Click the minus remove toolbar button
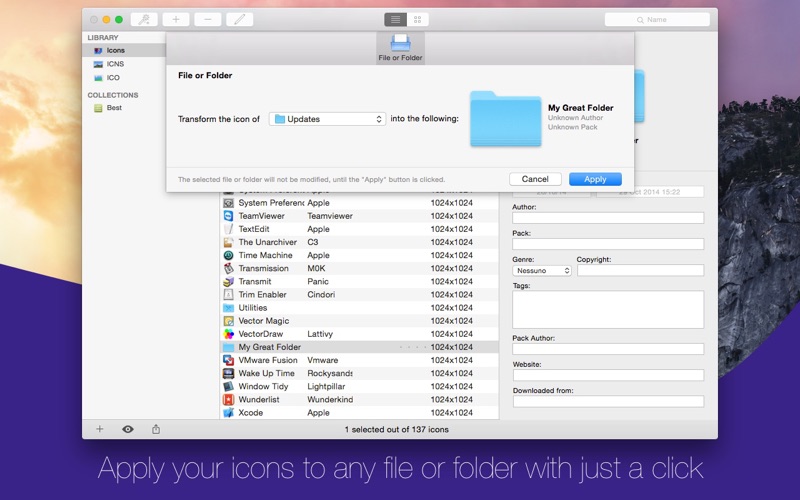The height and width of the screenshot is (500, 800). 208,19
